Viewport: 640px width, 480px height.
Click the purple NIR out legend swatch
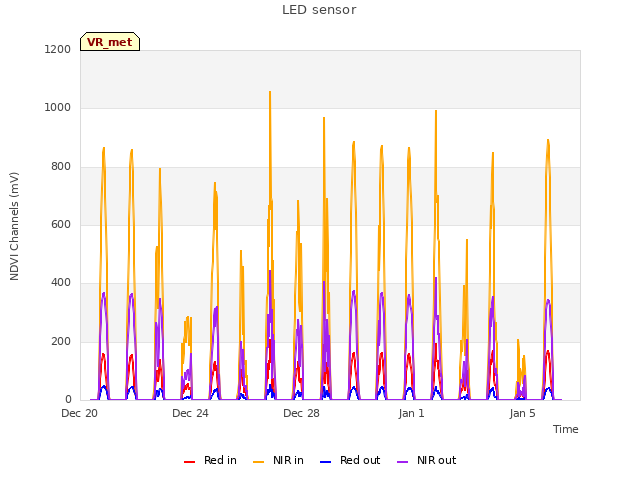pos(402,462)
